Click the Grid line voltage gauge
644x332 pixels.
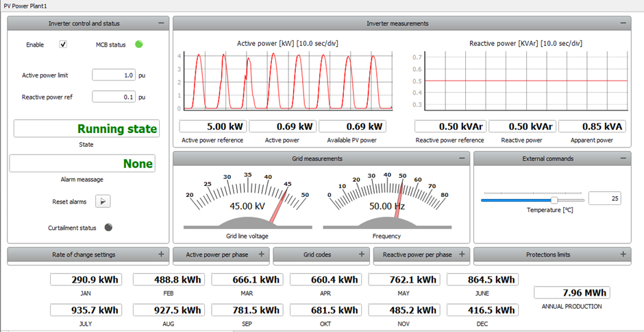click(x=247, y=201)
